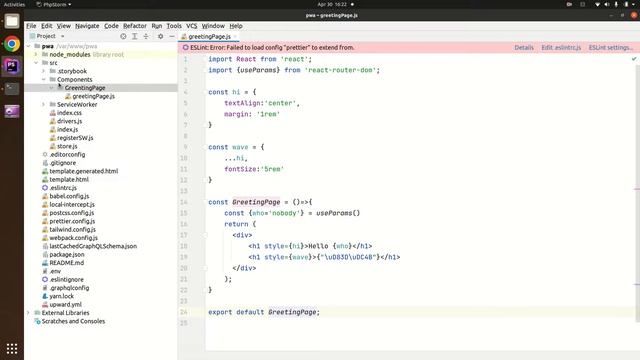
Task: Click Edit .eslintrc.js link
Action: click(x=561, y=47)
